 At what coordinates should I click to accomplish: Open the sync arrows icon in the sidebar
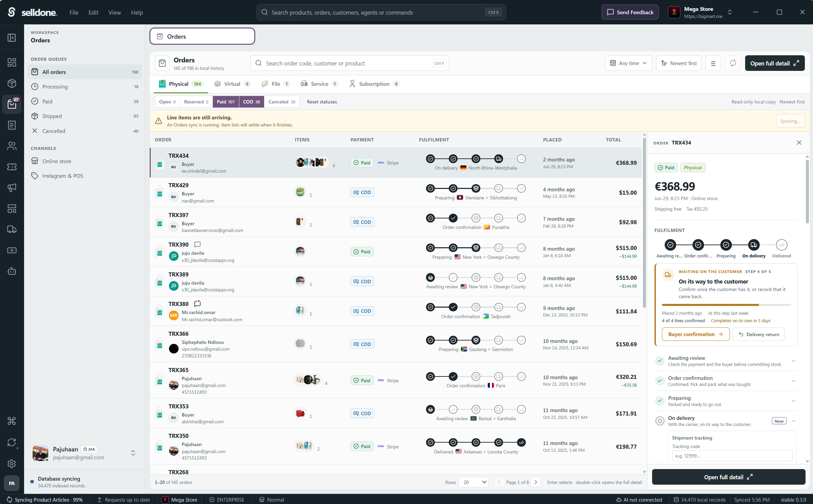[x=12, y=443]
